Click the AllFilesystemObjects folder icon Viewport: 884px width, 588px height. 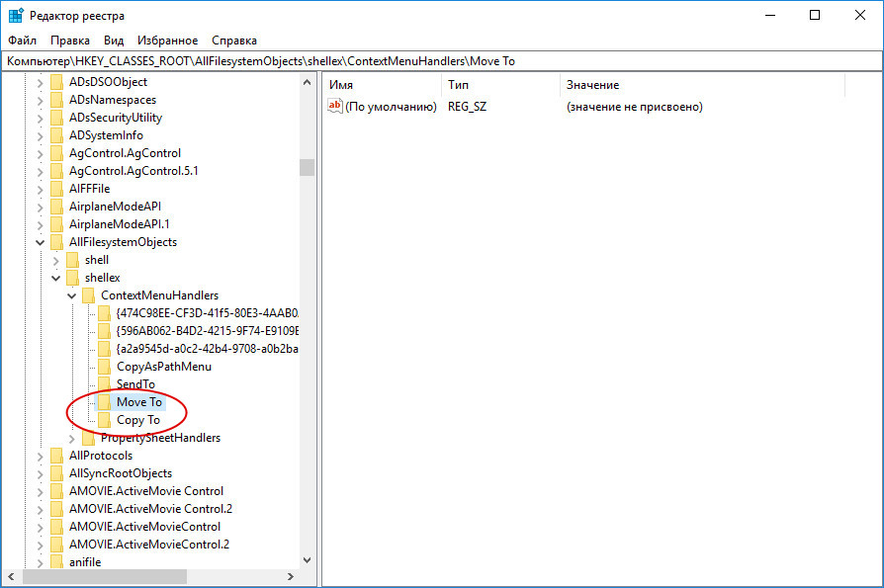point(57,242)
